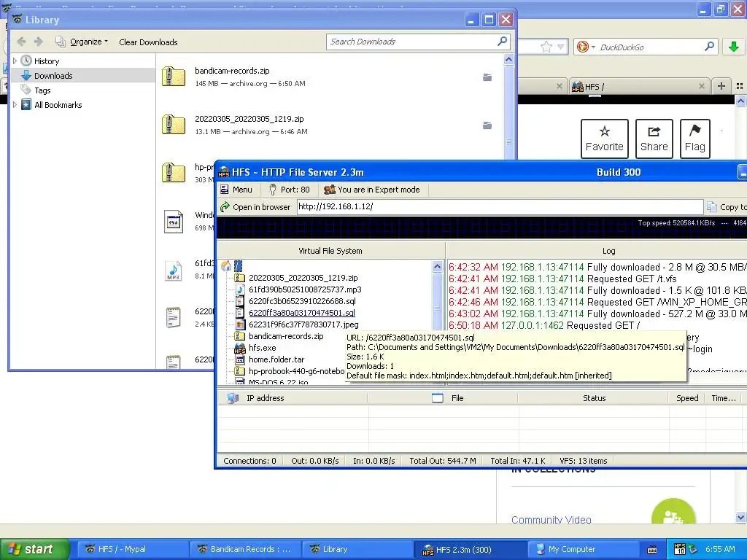Click the File column header in connections list
This screenshot has height=560, width=747.
pyautogui.click(x=443, y=398)
